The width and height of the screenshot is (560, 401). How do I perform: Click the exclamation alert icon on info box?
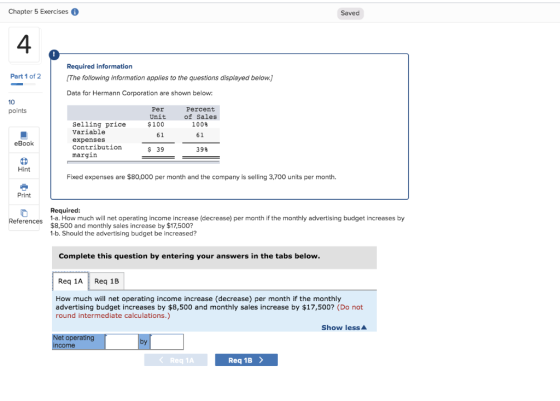click(x=54, y=55)
